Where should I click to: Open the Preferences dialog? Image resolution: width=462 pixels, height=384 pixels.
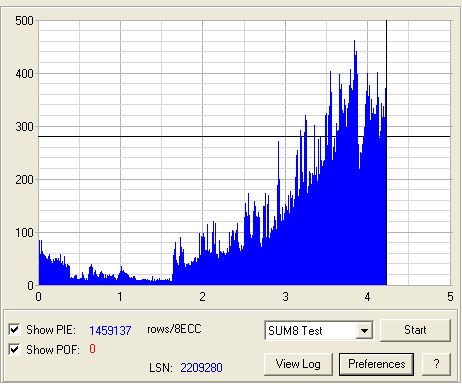point(376,364)
